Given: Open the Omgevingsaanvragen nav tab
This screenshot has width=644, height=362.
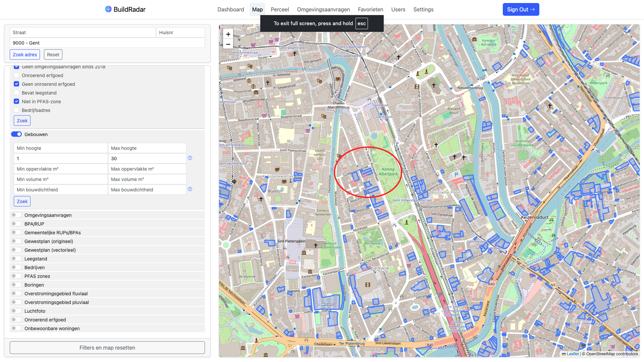Looking at the screenshot, I should pyautogui.click(x=323, y=9).
